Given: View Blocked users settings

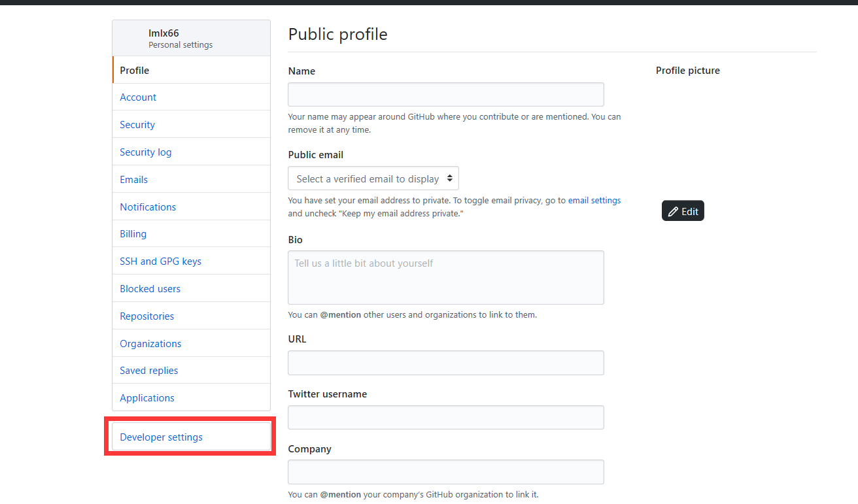Looking at the screenshot, I should tap(150, 289).
